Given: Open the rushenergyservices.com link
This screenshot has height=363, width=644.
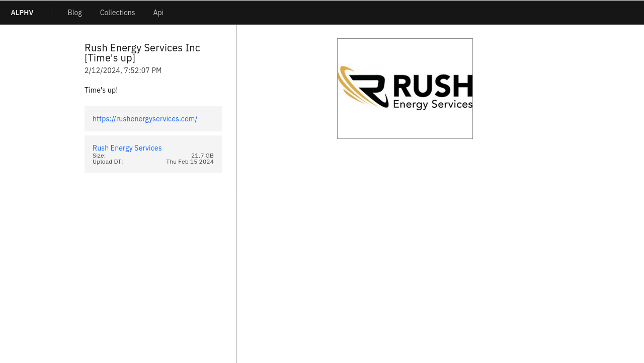Looking at the screenshot, I should tap(145, 119).
